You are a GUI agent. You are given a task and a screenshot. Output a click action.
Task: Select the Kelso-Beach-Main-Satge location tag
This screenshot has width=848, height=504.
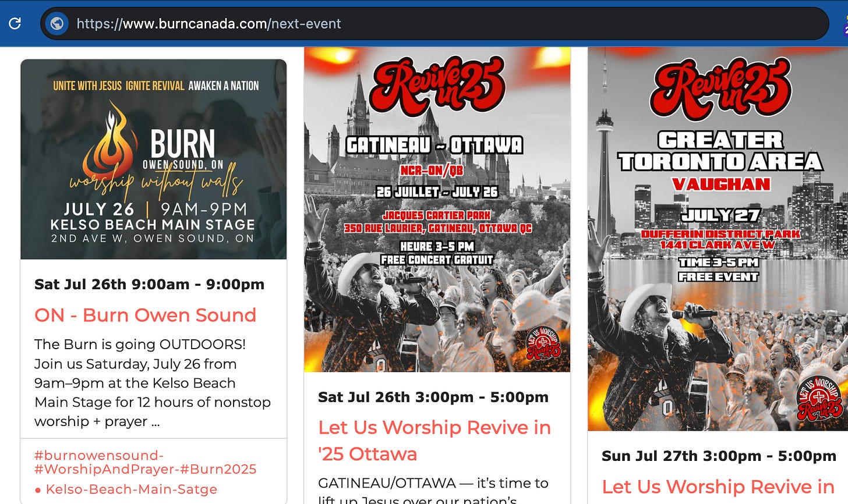(x=126, y=489)
